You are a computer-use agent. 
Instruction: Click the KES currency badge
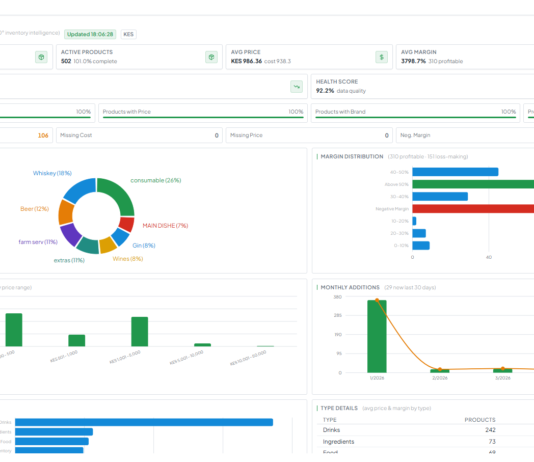tap(128, 34)
